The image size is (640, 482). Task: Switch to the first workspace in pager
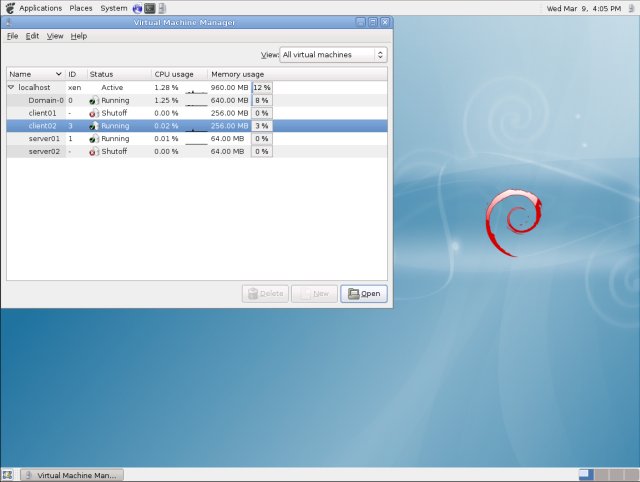pos(586,475)
